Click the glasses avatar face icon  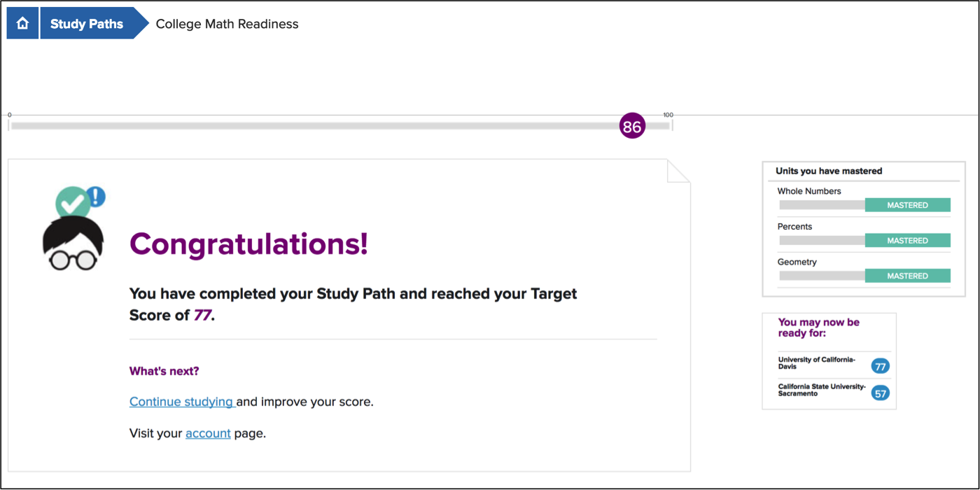73,243
